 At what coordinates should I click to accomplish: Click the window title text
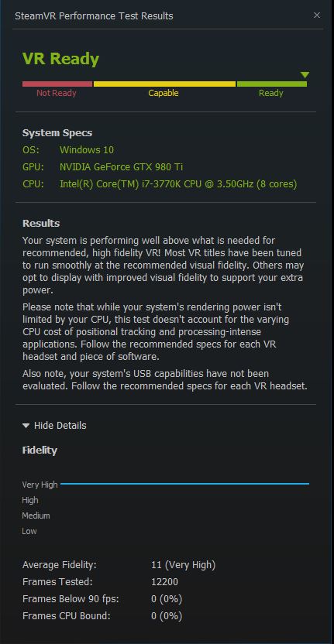[x=94, y=16]
